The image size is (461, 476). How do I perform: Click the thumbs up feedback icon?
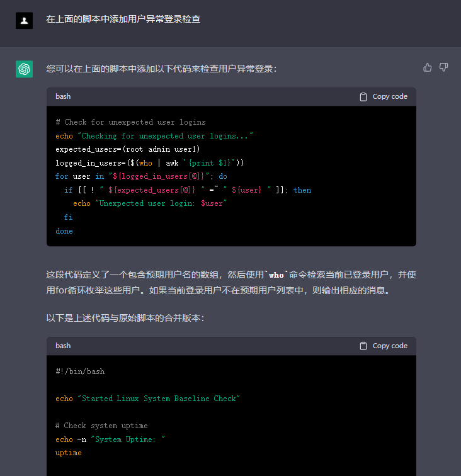(x=428, y=67)
